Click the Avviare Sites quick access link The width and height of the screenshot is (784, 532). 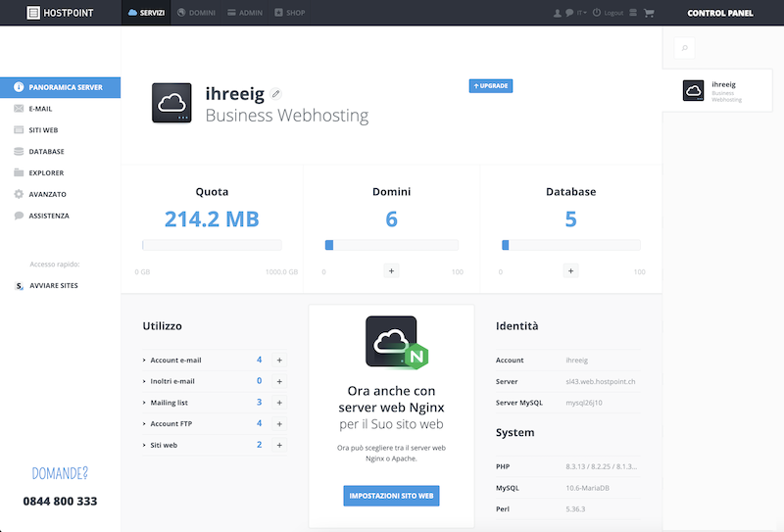54,285
